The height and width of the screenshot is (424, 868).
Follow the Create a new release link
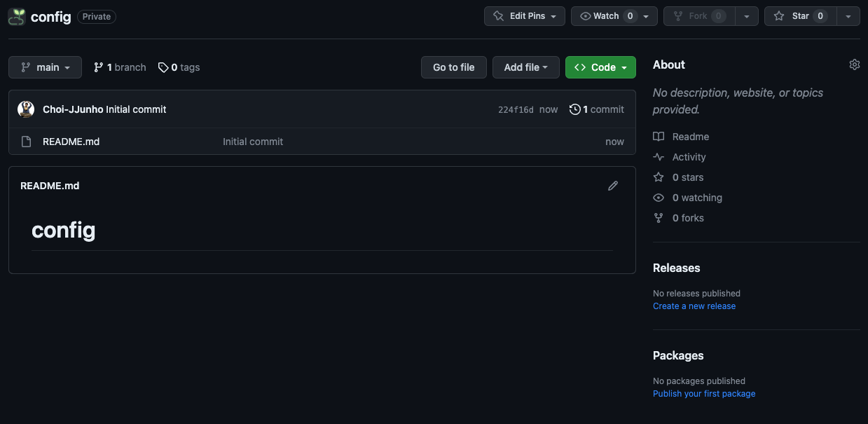[x=694, y=306]
